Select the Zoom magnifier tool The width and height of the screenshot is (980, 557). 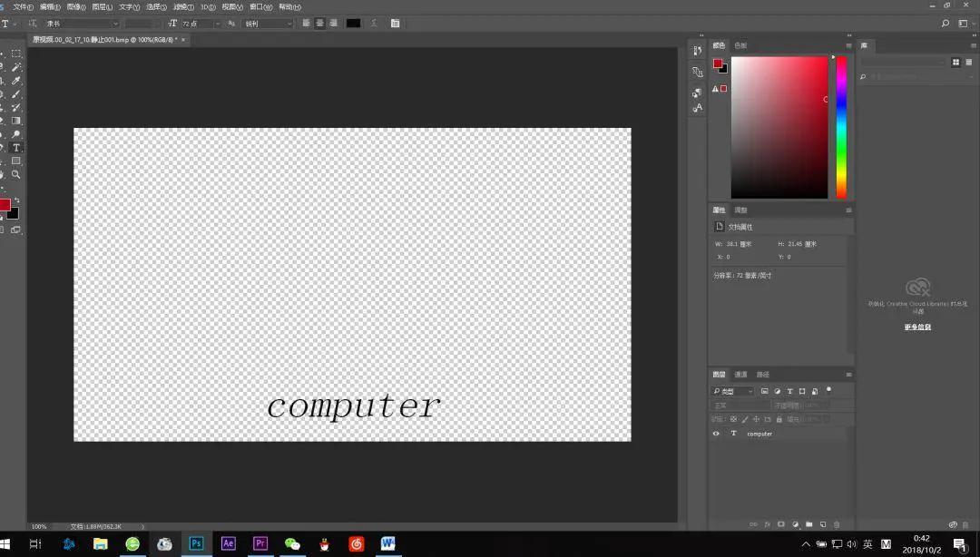pyautogui.click(x=16, y=174)
